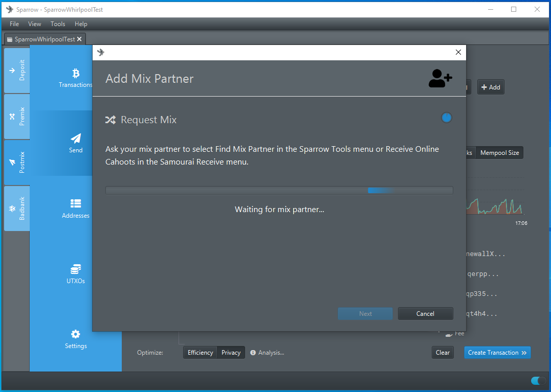Viewport: 551px width, 392px height.
Task: Click the Clear button
Action: click(443, 353)
